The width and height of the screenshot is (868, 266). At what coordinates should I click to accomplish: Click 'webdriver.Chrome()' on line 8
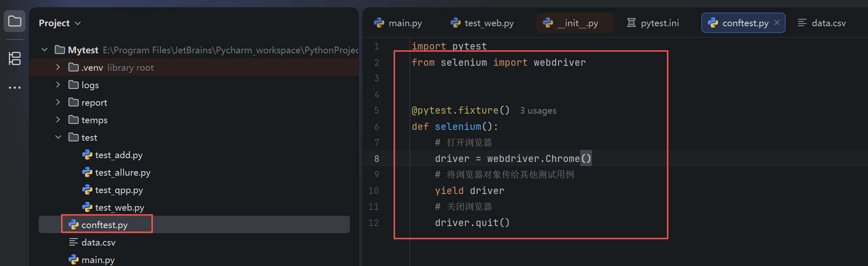click(x=539, y=159)
